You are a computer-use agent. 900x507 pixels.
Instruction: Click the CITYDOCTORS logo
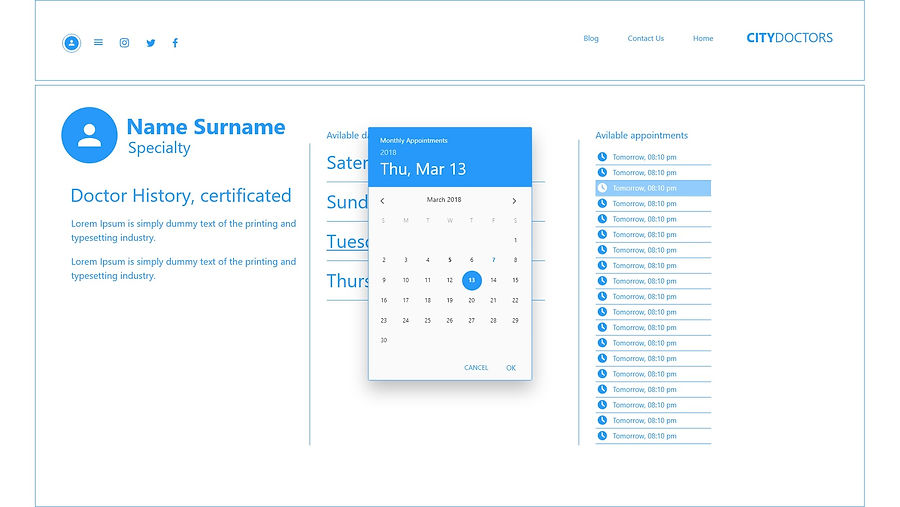[x=789, y=38]
